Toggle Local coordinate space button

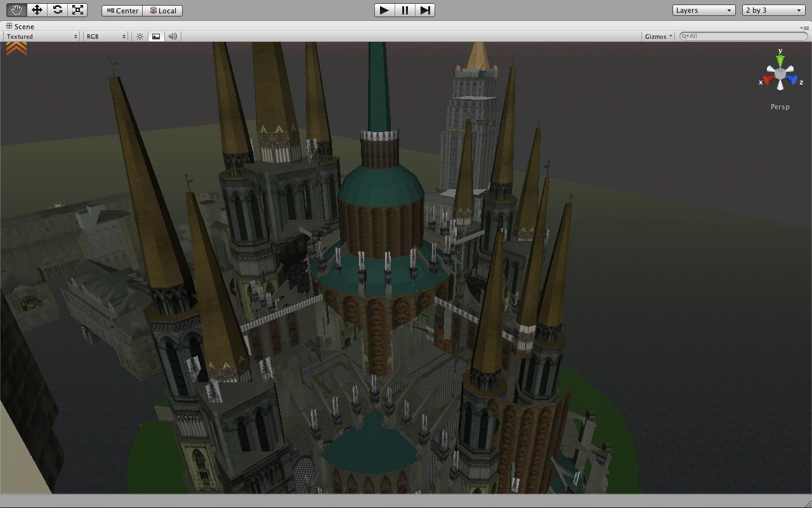[163, 11]
